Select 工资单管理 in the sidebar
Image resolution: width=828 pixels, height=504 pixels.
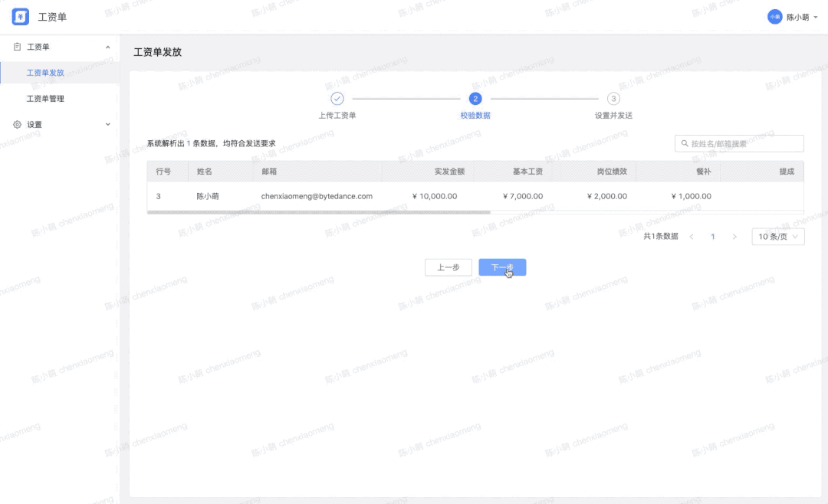pos(60,99)
